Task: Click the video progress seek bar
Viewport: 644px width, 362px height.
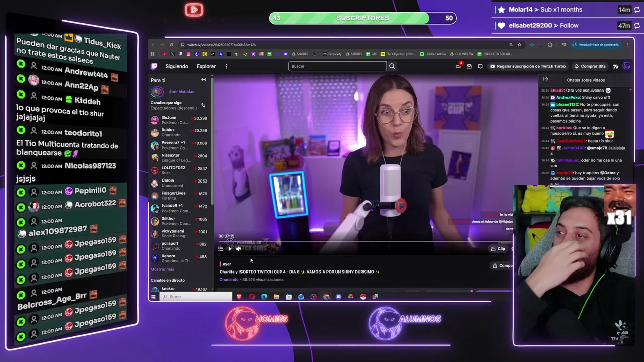Action: pos(365,242)
